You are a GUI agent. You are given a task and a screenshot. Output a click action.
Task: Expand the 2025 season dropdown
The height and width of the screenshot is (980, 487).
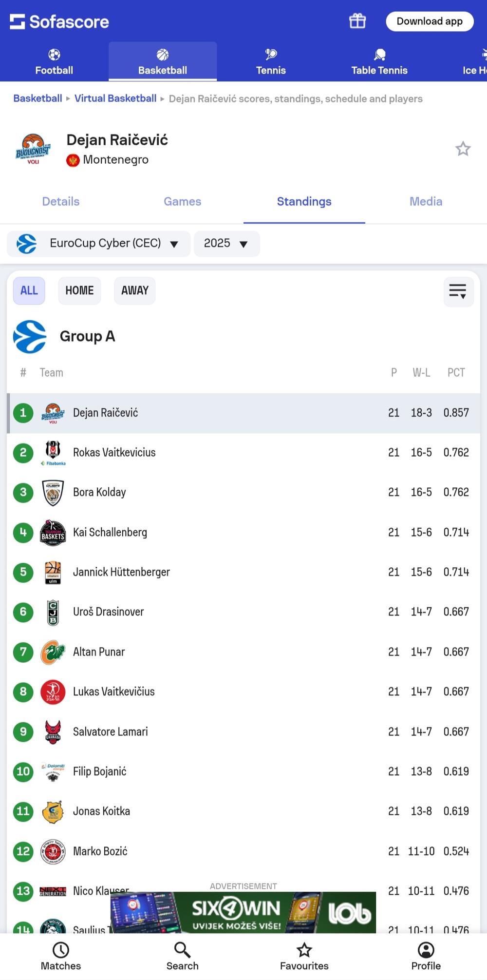pyautogui.click(x=226, y=243)
